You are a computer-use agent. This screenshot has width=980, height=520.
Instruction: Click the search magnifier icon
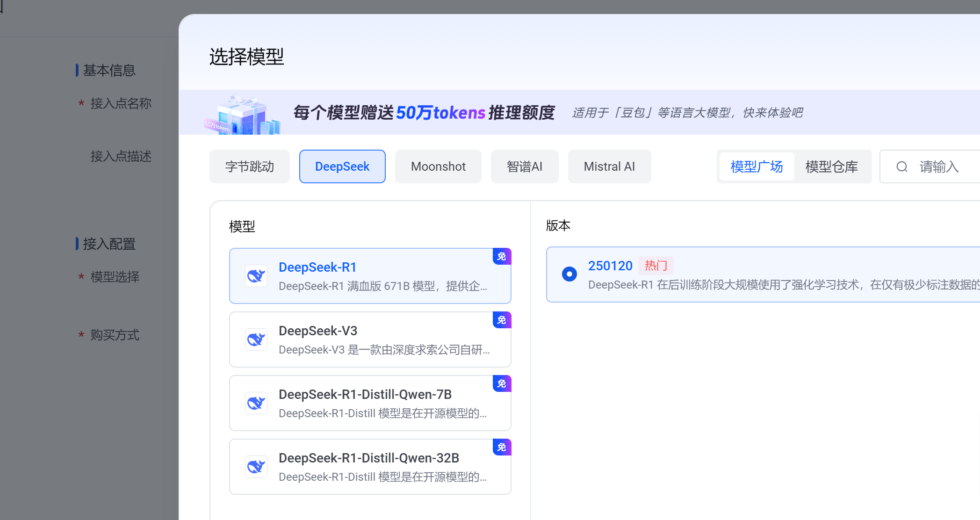point(902,166)
